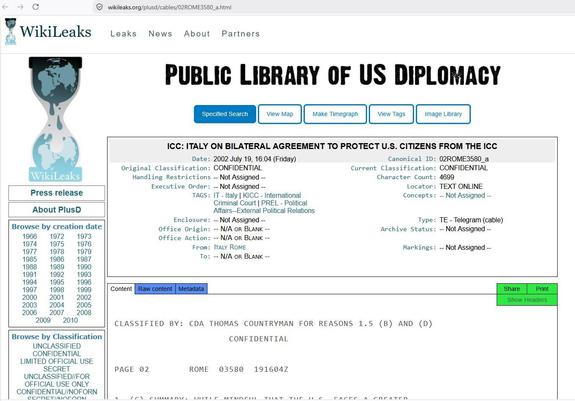Browse UNCLASSIFIED classification cables
The width and height of the screenshot is (575, 401).
57,346
